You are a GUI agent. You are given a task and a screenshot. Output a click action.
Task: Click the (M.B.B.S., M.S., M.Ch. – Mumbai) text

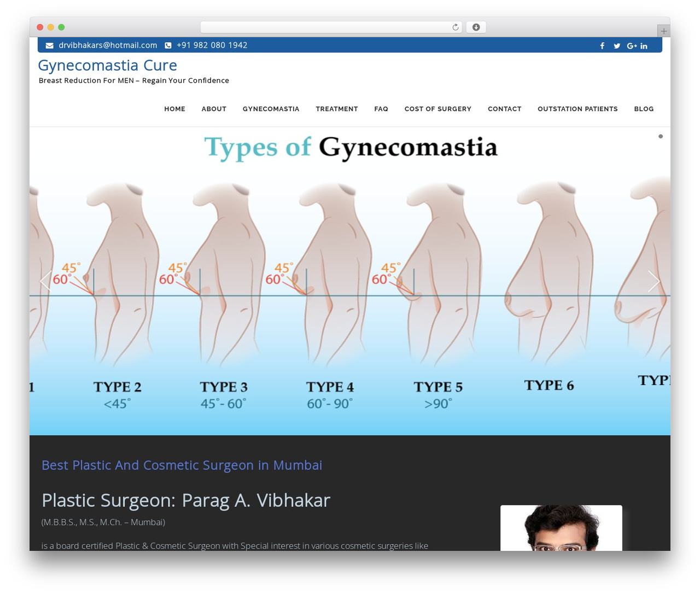click(x=103, y=522)
